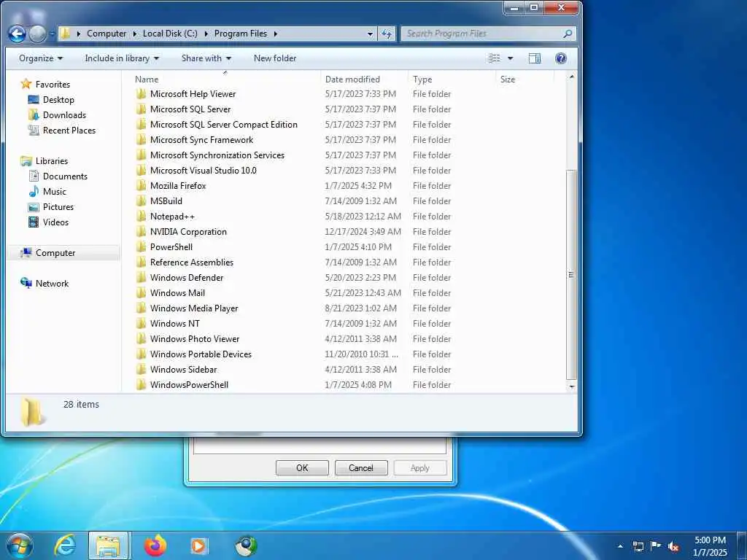Click the Windows Explorer taskbar button

(x=108, y=545)
